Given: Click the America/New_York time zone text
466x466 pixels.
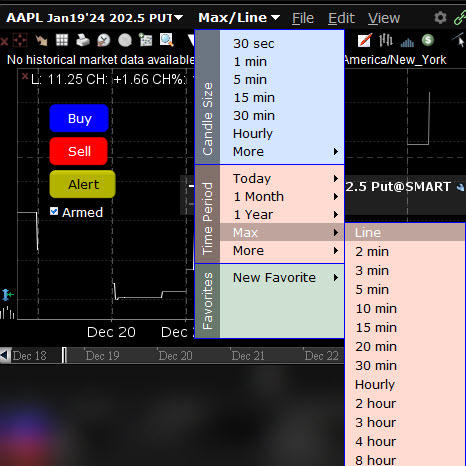Looking at the screenshot, I should pyautogui.click(x=395, y=60).
